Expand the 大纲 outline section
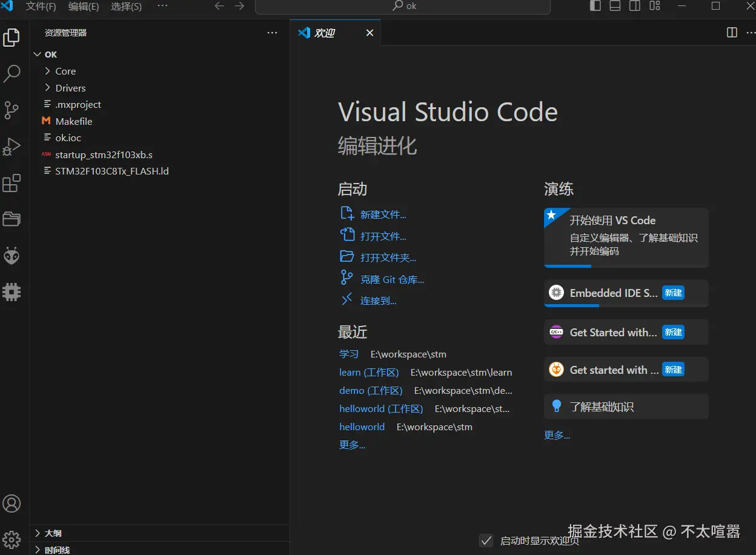Viewport: 756px width, 555px height. [53, 533]
